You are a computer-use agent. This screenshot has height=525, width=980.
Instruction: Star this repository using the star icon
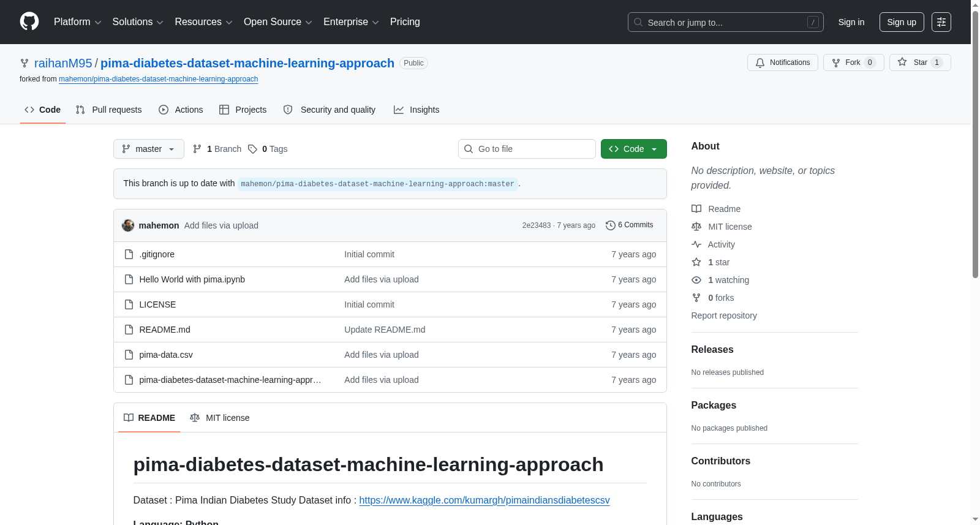(902, 62)
